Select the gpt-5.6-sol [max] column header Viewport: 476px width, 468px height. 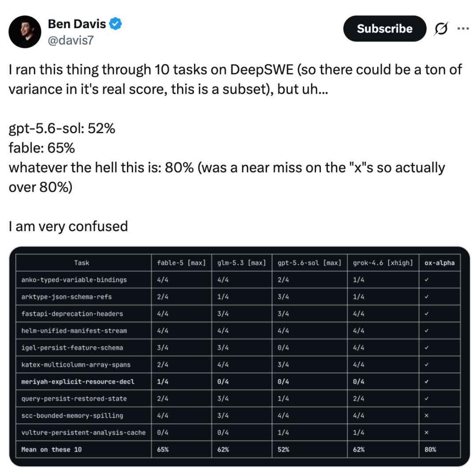309,263
